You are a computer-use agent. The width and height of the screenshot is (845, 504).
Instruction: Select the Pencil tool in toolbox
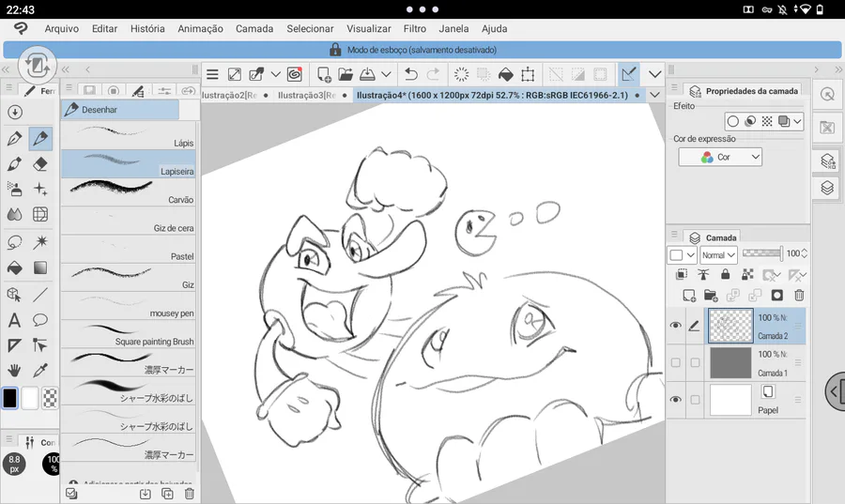tap(40, 138)
